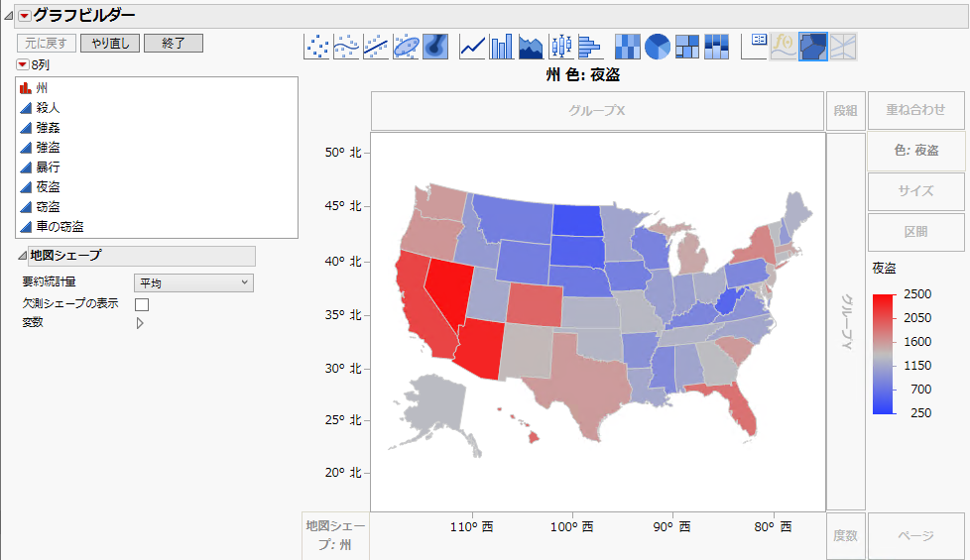
Task: Click the deep blue North Dakota shape
Action: [x=576, y=221]
